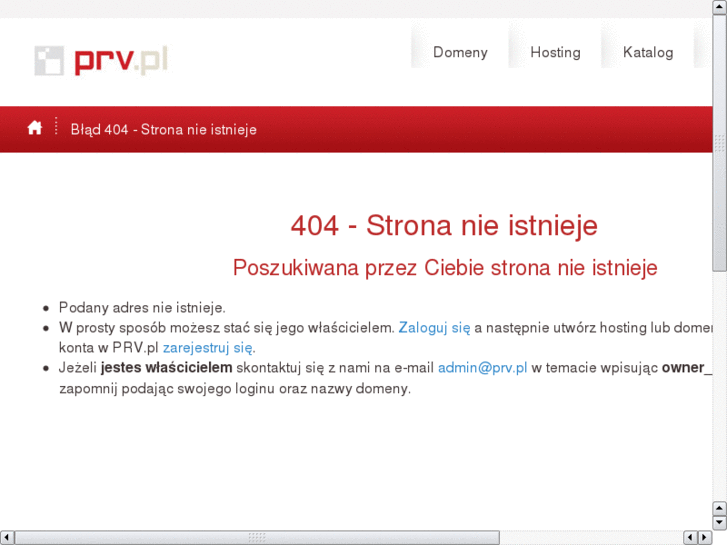Click the horizontal scrollbar left arrow at far left
Image resolution: width=727 pixels, height=545 pixels.
coord(7,538)
